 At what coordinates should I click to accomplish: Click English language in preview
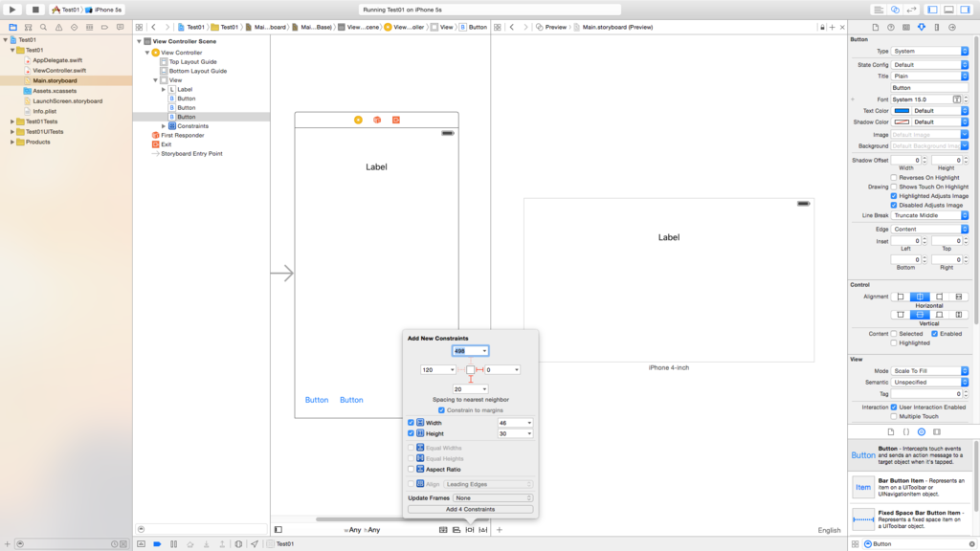point(830,530)
